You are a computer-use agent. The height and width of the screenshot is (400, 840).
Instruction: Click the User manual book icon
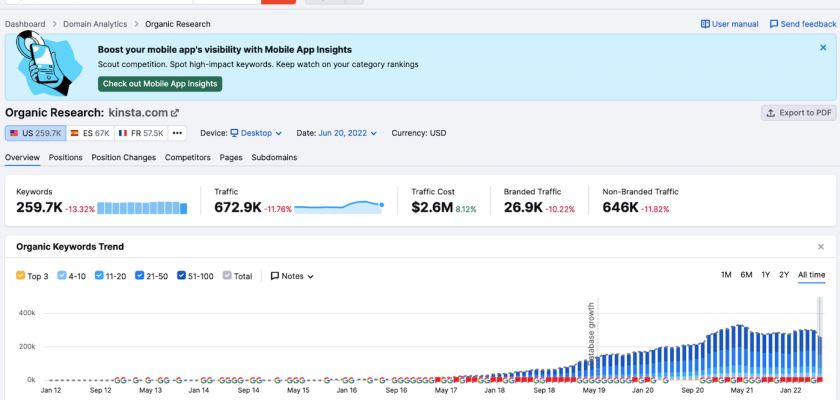(x=706, y=24)
